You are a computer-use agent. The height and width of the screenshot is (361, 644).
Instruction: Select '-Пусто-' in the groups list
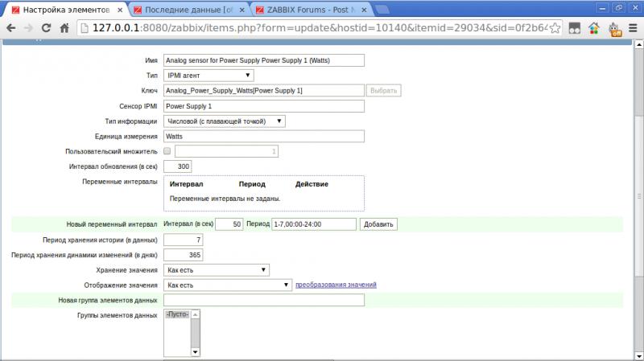[177, 314]
